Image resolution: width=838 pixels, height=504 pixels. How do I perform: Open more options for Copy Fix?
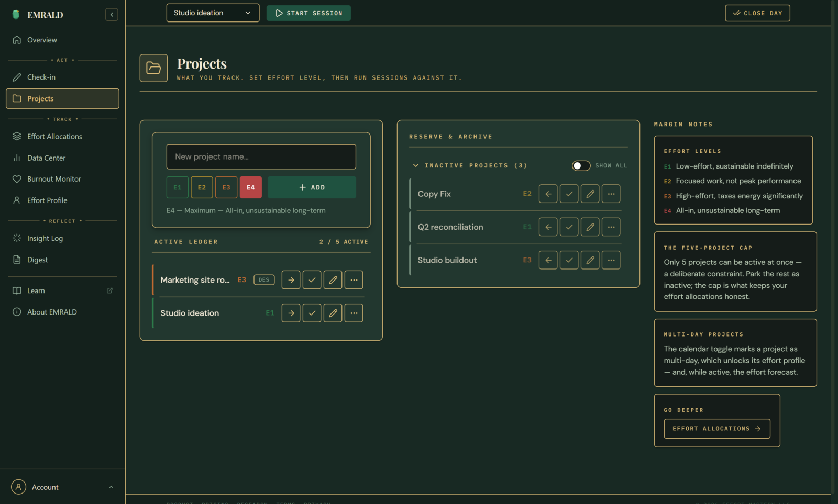(x=611, y=194)
